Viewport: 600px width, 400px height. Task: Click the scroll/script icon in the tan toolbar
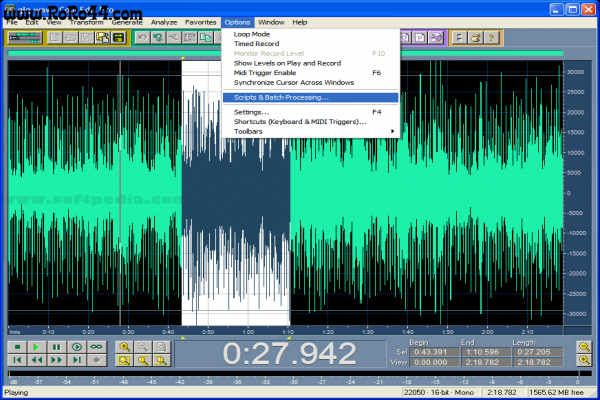[x=476, y=38]
